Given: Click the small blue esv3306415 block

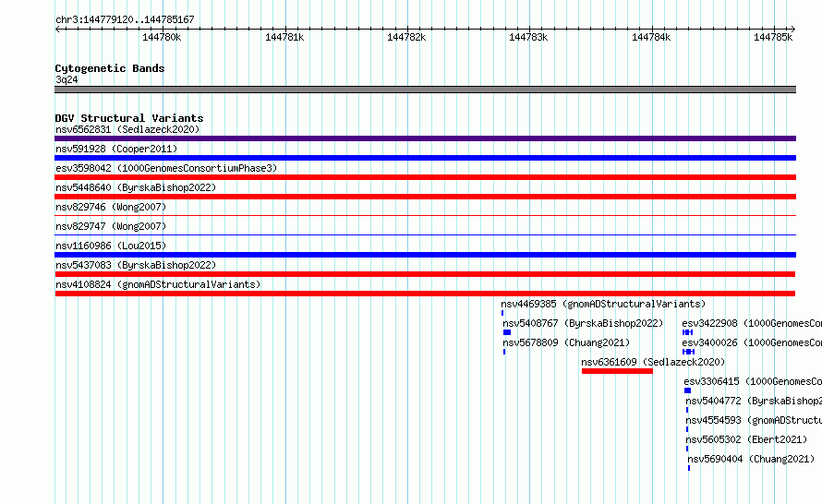Looking at the screenshot, I should click(x=688, y=390).
